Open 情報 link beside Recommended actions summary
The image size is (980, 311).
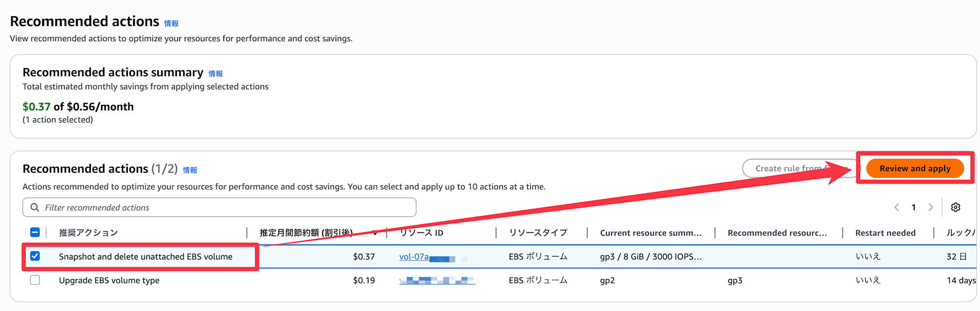[x=216, y=74]
